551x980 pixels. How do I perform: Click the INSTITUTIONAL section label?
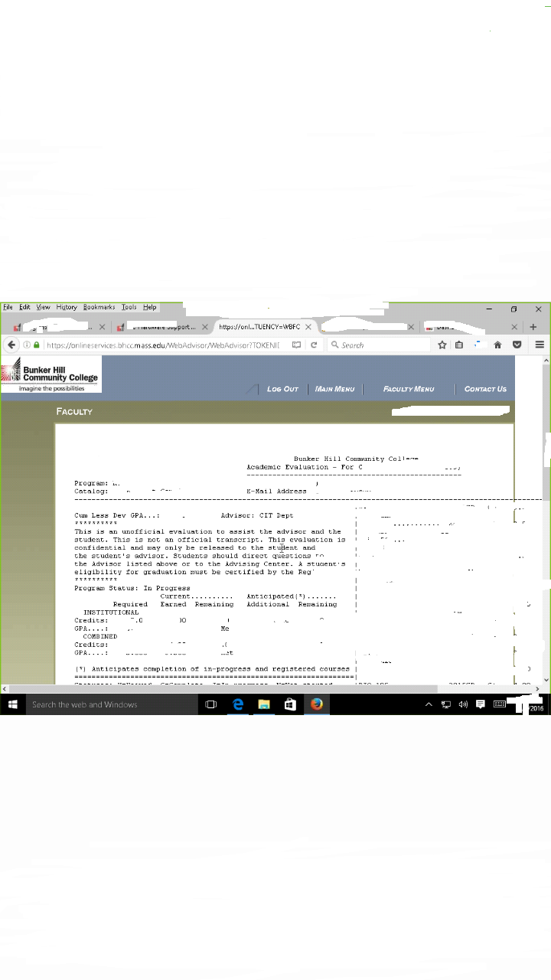tap(111, 612)
